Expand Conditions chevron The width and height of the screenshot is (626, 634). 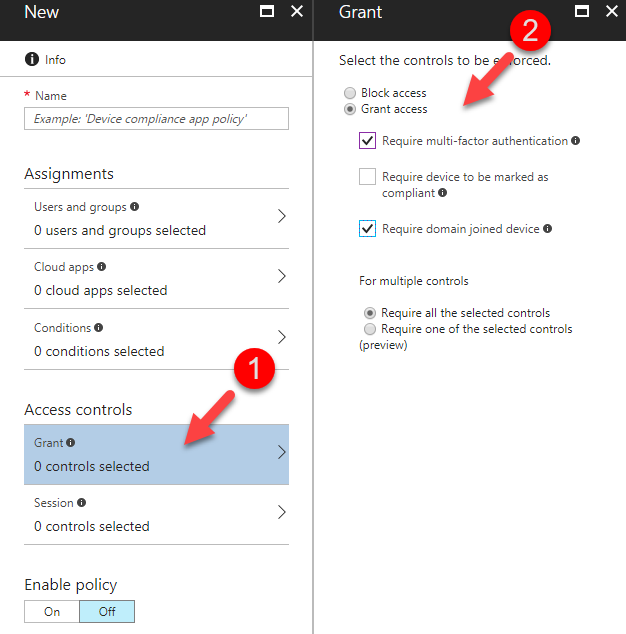pos(282,336)
